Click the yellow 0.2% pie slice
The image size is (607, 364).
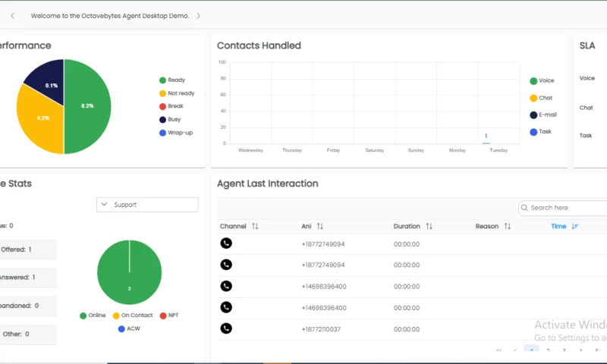click(41, 120)
